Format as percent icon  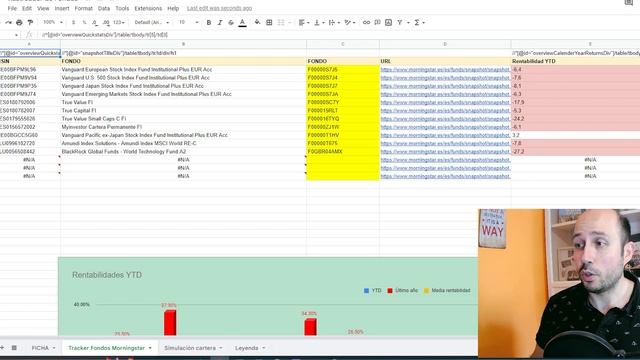coord(84,22)
